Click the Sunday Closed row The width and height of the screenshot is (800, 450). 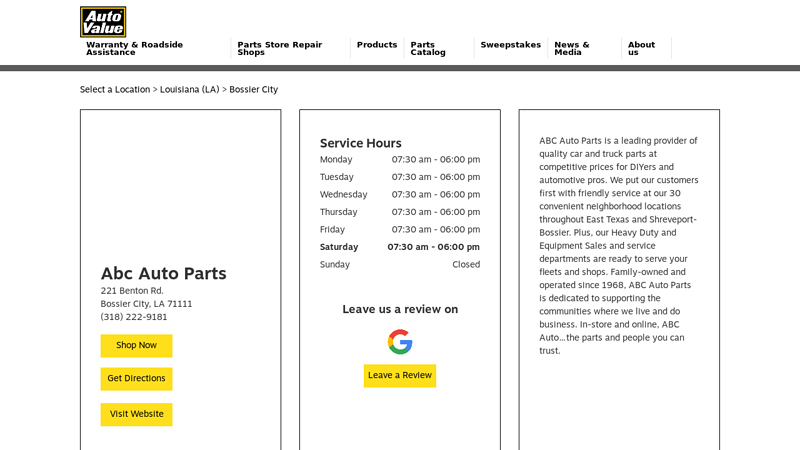click(x=400, y=264)
